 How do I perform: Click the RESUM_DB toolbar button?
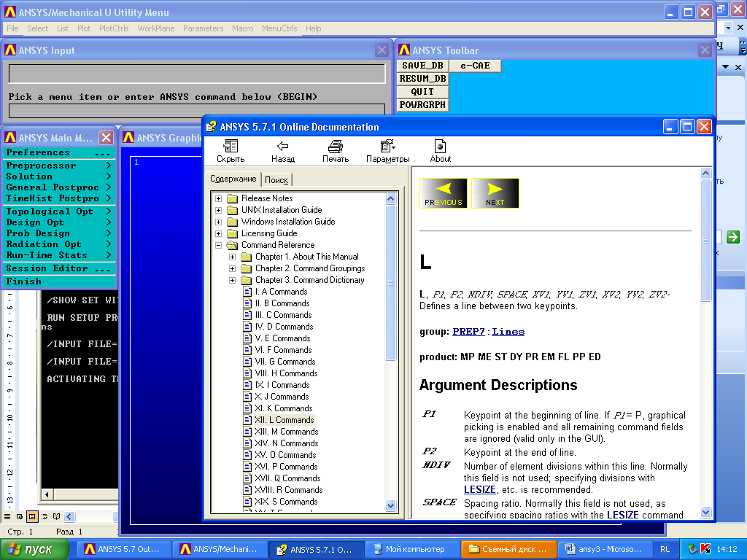tap(422, 79)
